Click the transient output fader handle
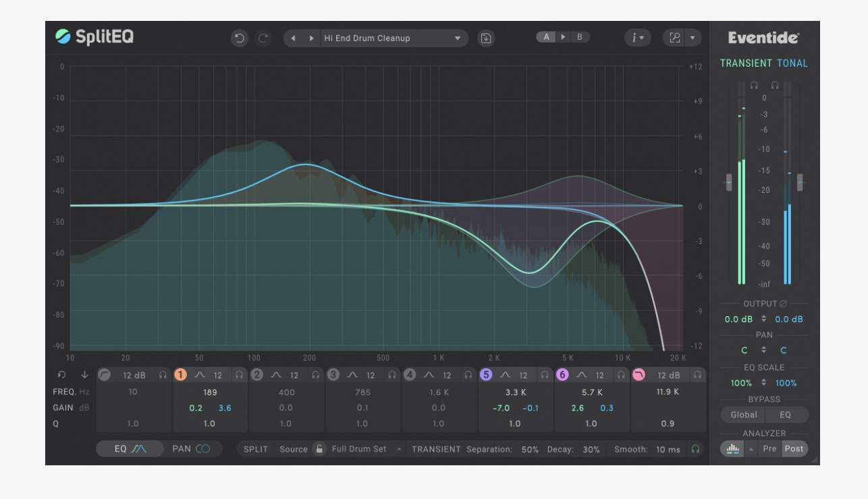This screenshot has width=868, height=499. coord(729,182)
